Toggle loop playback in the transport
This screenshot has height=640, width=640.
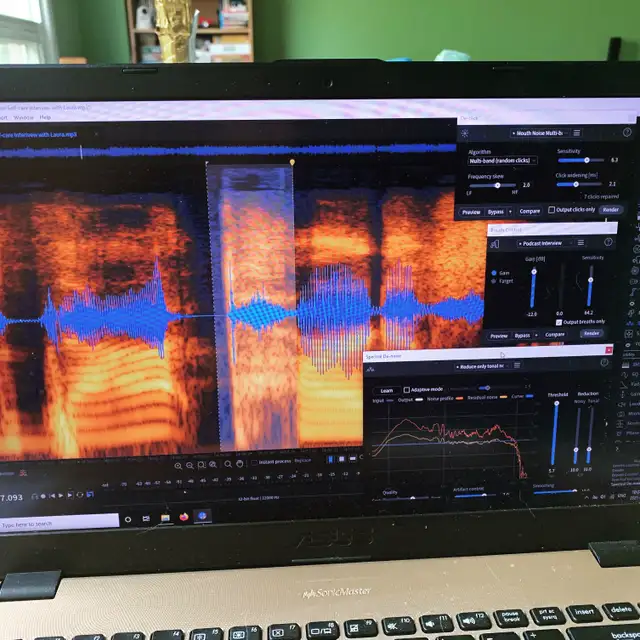click(x=80, y=495)
